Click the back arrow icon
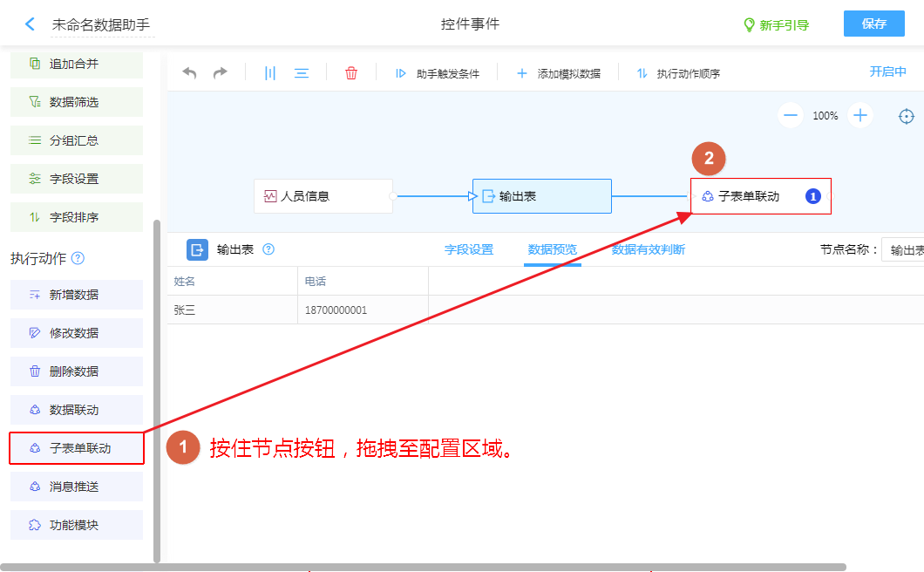Viewport: 924px width, 572px height. point(31,24)
